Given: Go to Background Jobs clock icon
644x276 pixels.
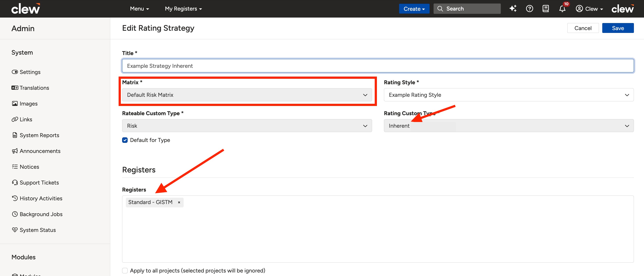Looking at the screenshot, I should click(15, 214).
